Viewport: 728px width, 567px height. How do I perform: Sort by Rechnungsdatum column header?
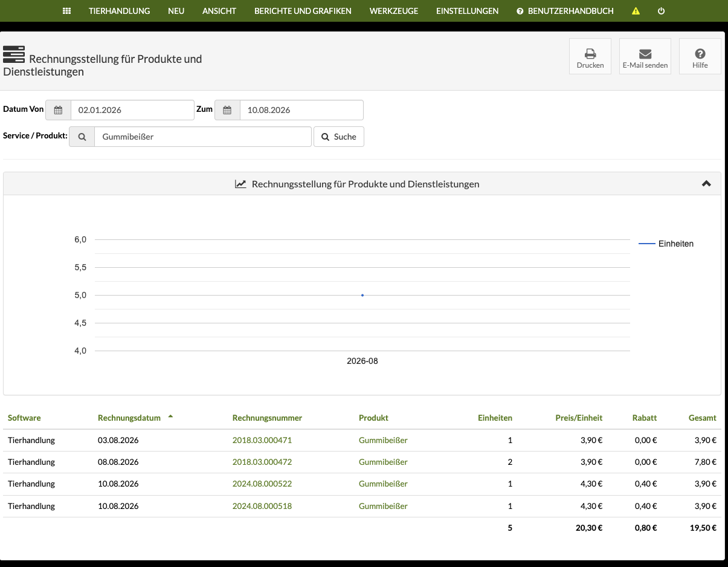pyautogui.click(x=129, y=418)
